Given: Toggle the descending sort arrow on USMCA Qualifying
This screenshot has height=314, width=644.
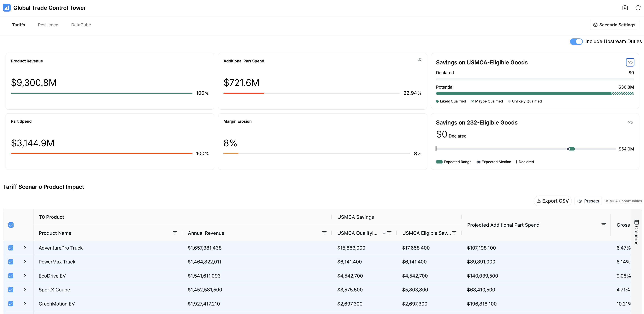Looking at the screenshot, I should (x=384, y=233).
